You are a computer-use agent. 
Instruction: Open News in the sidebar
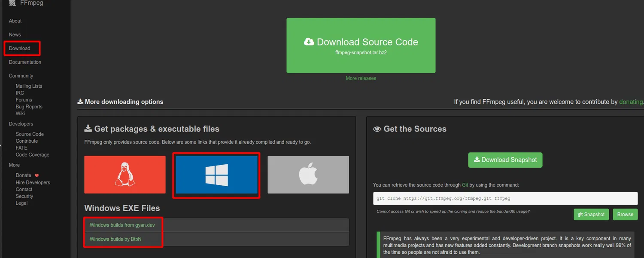click(x=15, y=35)
